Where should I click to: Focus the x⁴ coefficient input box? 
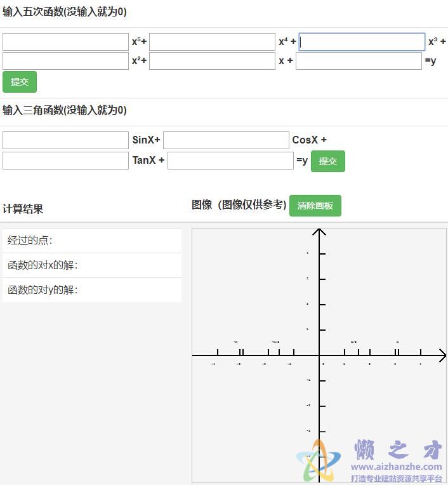click(212, 42)
